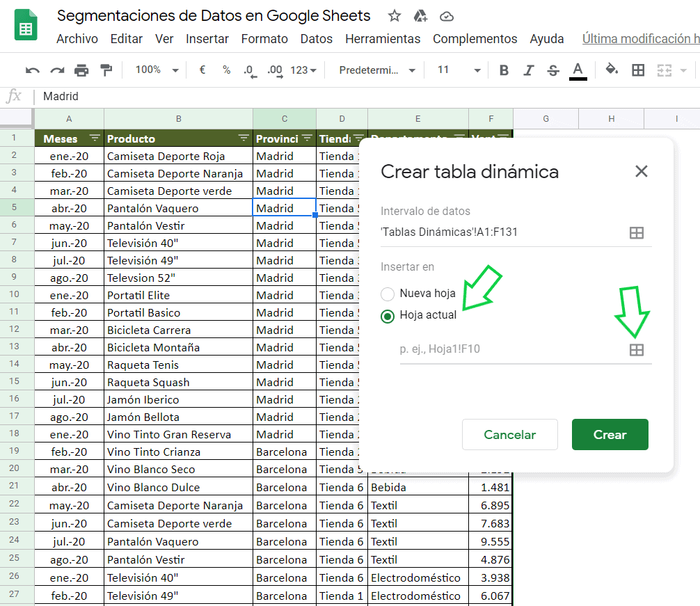Toggle Italic formatting
This screenshot has height=606, width=700.
tap(529, 70)
